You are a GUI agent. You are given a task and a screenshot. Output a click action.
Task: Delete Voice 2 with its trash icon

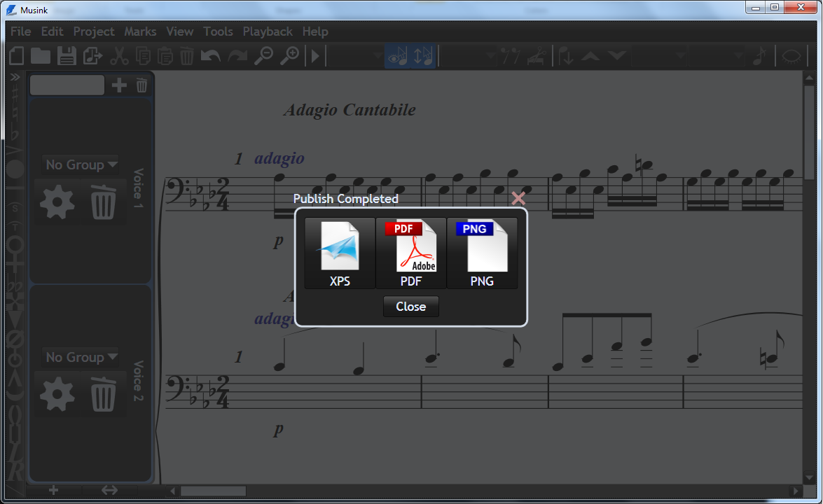103,394
